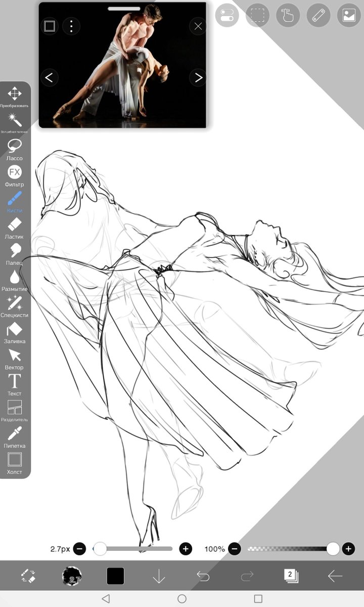
Task: Choose the Text (Текст) tool
Action: coord(15,384)
